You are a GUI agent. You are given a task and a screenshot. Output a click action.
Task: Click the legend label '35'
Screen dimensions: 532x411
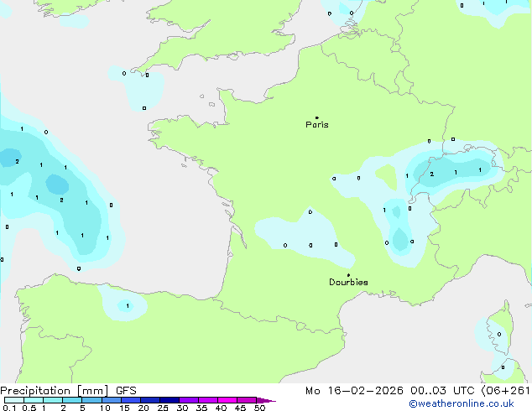[x=201, y=408]
